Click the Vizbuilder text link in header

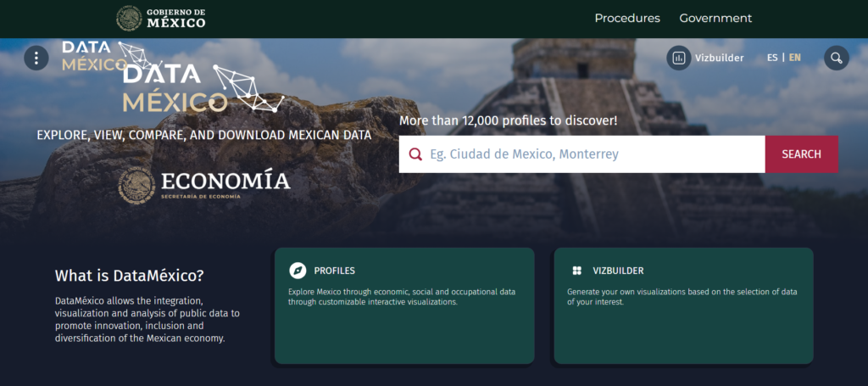720,58
